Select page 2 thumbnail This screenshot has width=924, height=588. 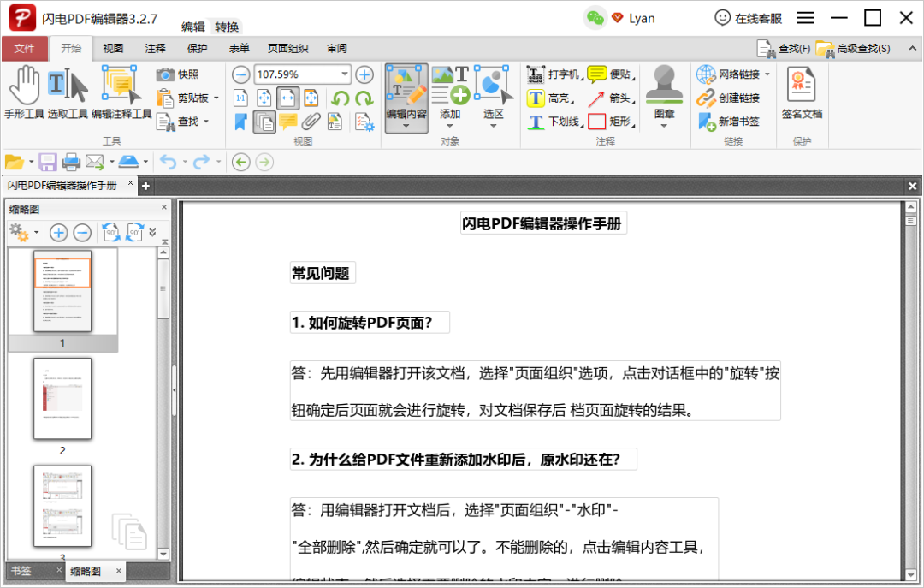[62, 399]
